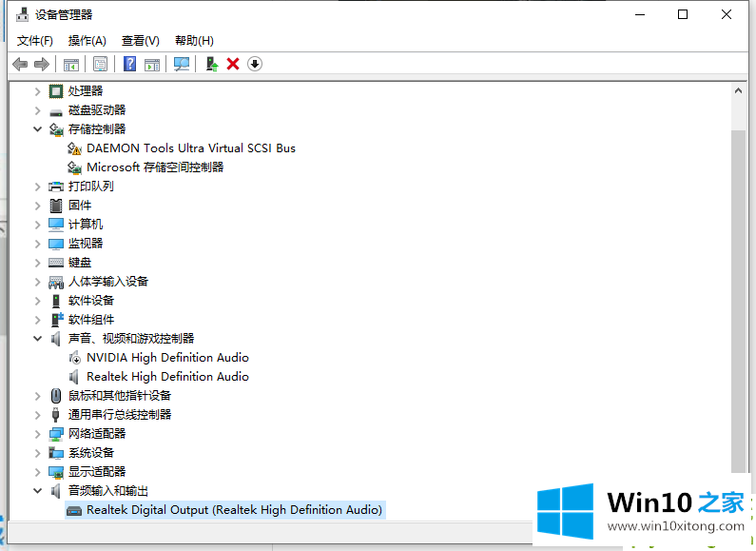This screenshot has width=756, height=551.
Task: Expand the 处理器 category
Action: click(38, 91)
